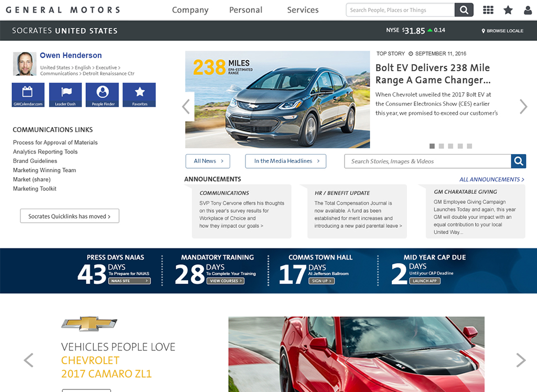Viewport: 537px width, 392px height.
Task: Open the user profile icon in header
Action: point(528,10)
